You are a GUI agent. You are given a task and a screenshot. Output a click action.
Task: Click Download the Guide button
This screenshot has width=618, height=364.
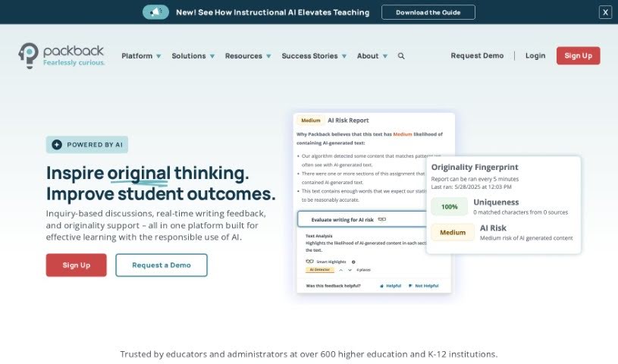[428, 12]
